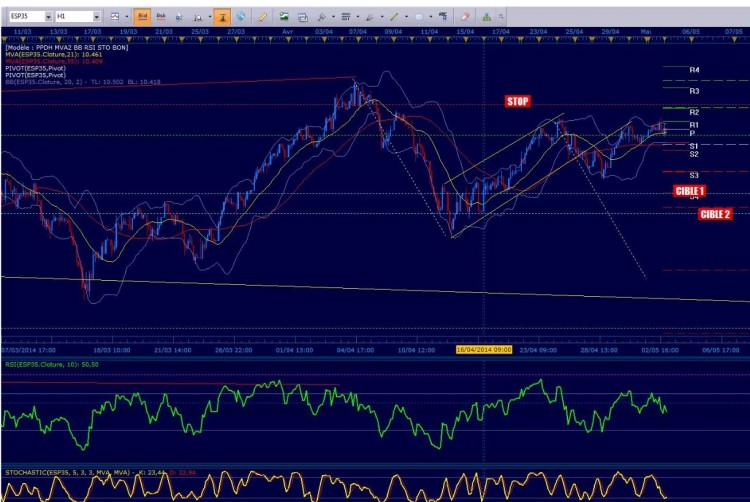The image size is (750, 502).
Task: Select the green trend line tool
Action: click(x=394, y=17)
